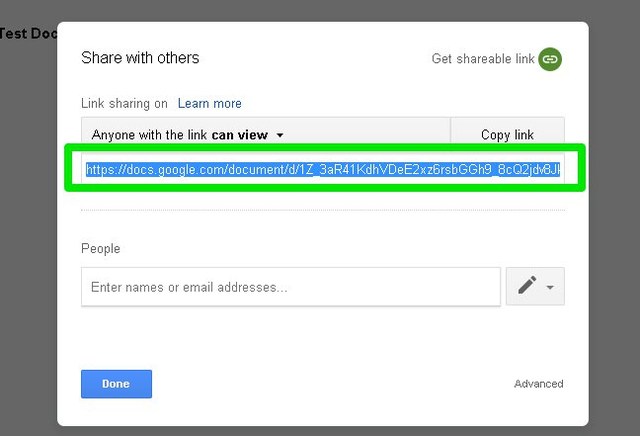The height and width of the screenshot is (436, 640).
Task: Click the green shareable link icon
Action: tap(550, 59)
